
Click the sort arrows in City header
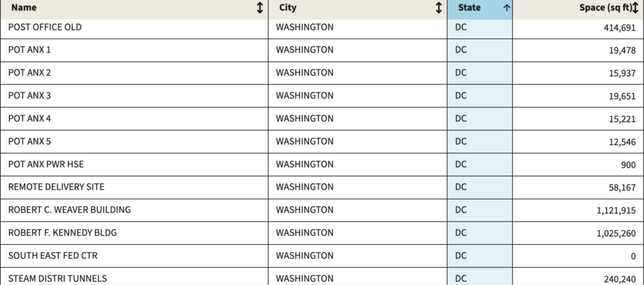coord(438,8)
